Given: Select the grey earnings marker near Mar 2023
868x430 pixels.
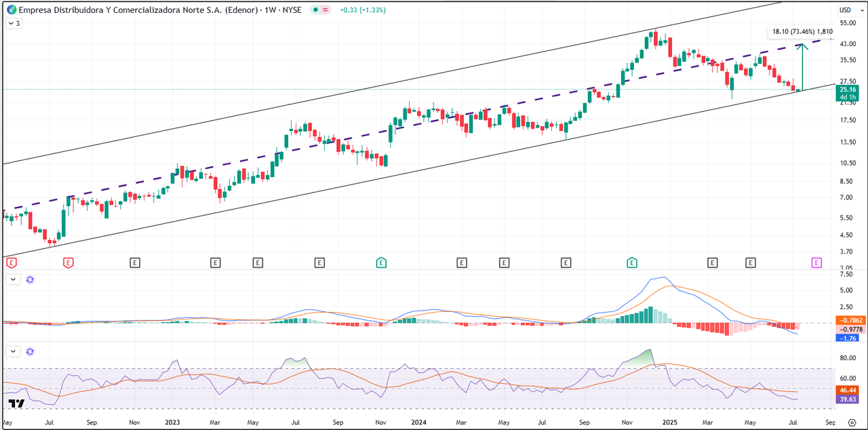Looking at the screenshot, I should [216, 262].
